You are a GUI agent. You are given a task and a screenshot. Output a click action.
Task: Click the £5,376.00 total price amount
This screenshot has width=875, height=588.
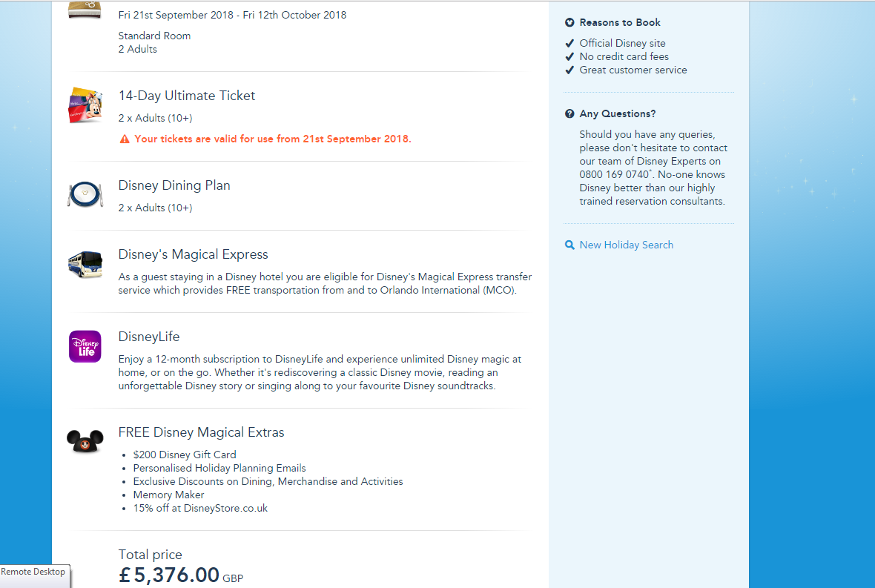(169, 575)
